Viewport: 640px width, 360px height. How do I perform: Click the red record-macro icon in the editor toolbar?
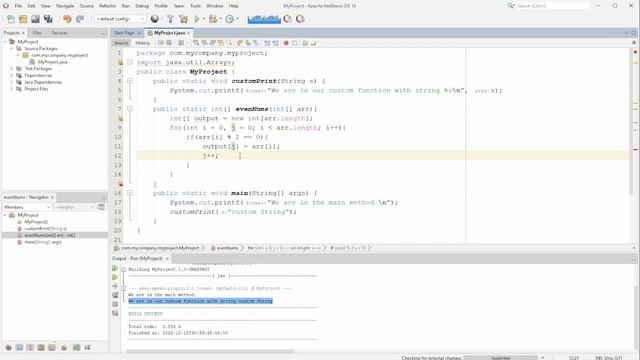(x=286, y=43)
